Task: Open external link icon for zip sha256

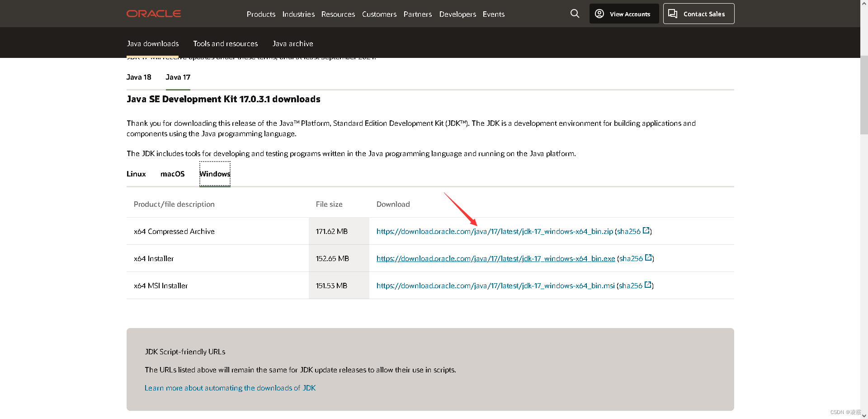Action: (646, 231)
